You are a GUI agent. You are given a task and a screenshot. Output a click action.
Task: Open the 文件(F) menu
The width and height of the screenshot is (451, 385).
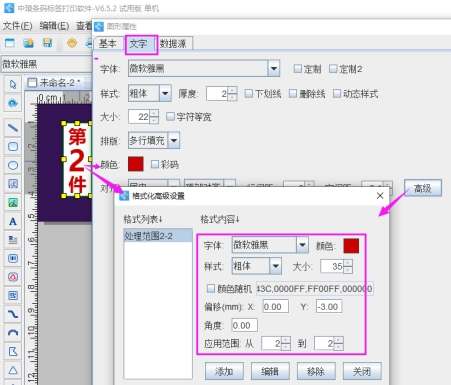click(17, 26)
